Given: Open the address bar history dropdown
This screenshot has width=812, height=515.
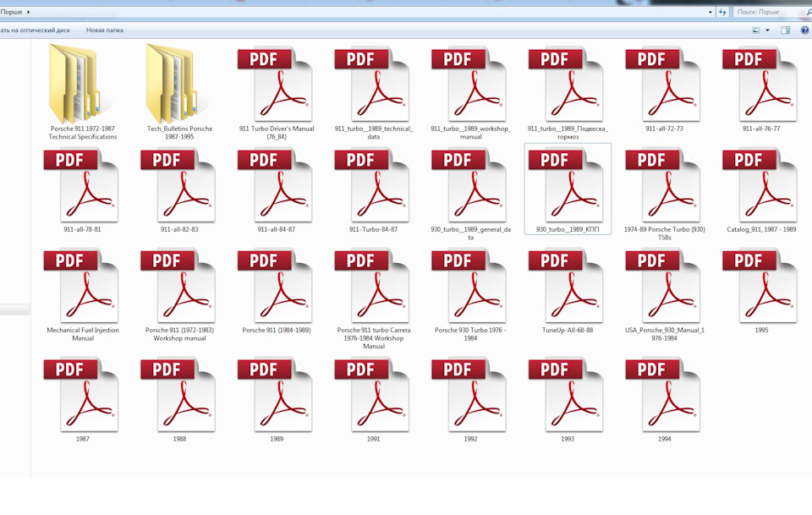Looking at the screenshot, I should [710, 11].
